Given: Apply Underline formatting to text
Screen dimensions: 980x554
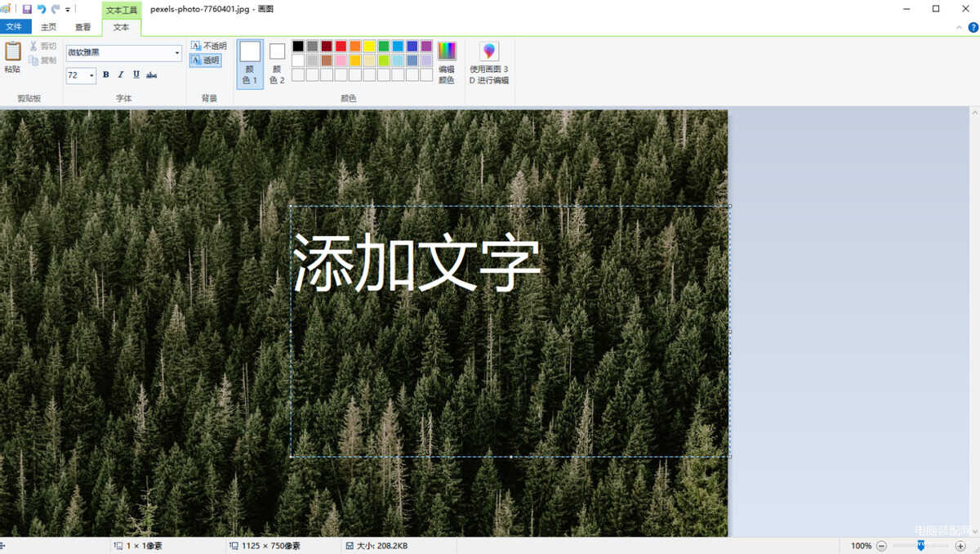Looking at the screenshot, I should (136, 75).
